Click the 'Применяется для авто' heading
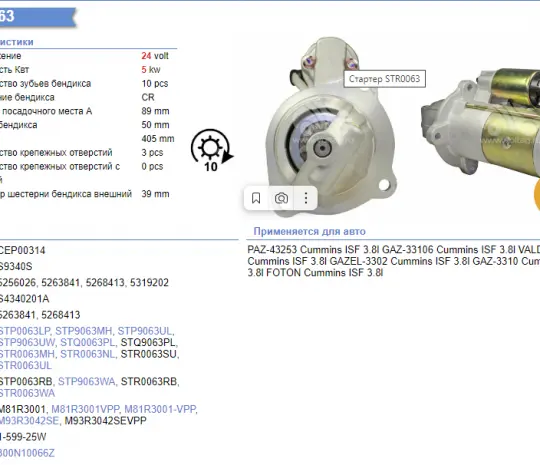Viewport: 540px width, 465px height. click(310, 231)
